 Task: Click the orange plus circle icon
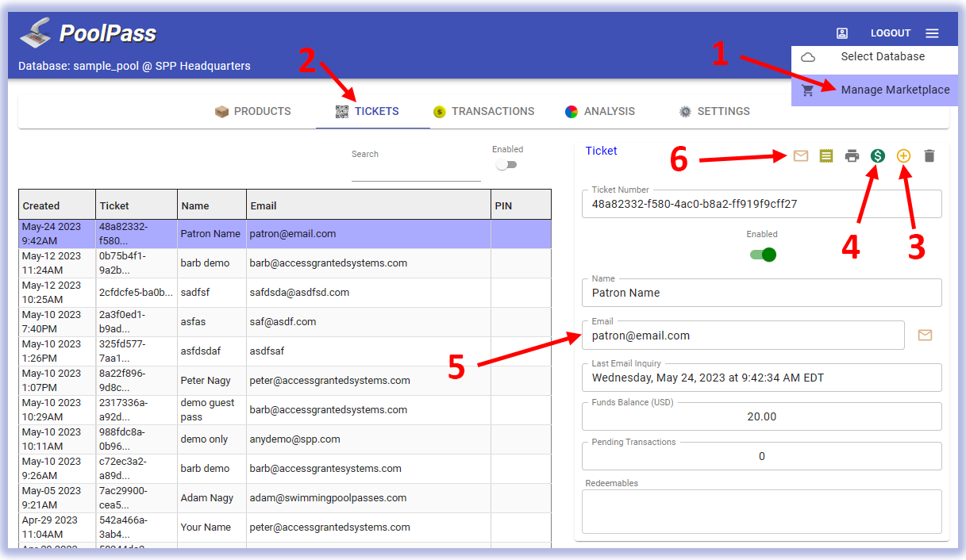(903, 155)
